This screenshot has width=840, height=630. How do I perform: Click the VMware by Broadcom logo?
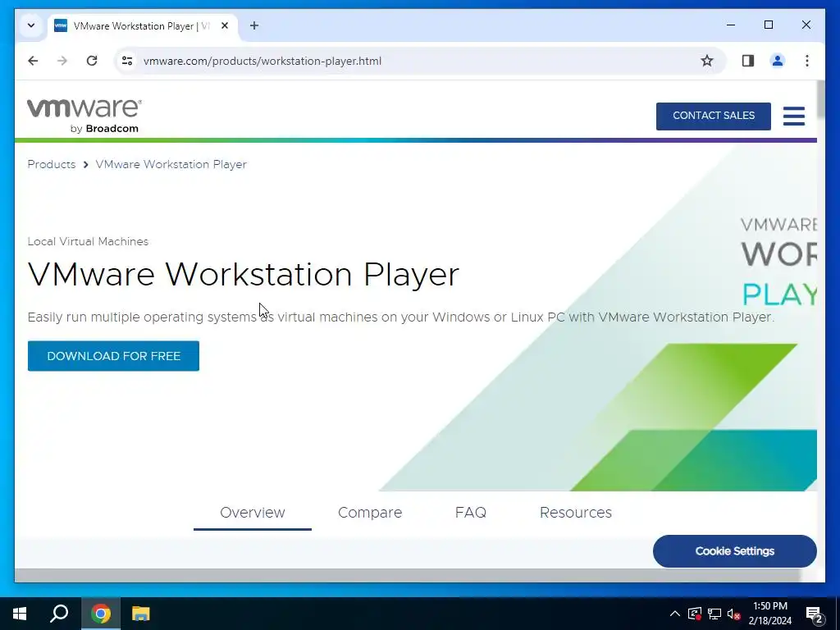click(x=84, y=116)
